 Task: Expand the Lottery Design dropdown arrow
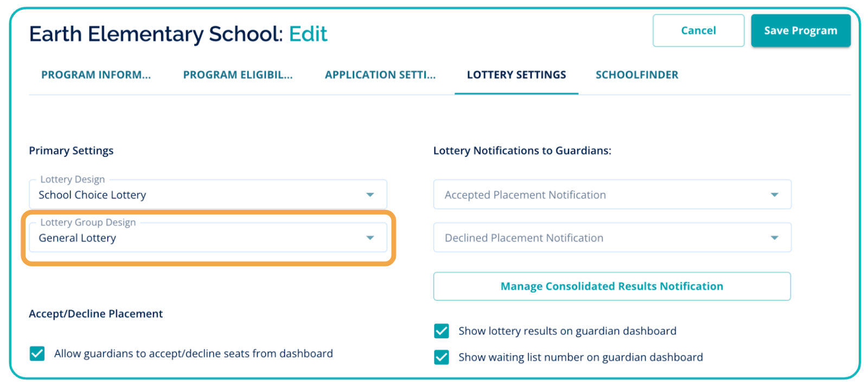[x=370, y=195]
